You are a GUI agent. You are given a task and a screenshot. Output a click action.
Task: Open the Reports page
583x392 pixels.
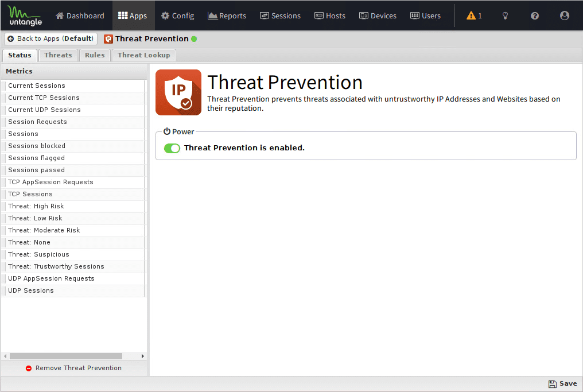pos(227,15)
